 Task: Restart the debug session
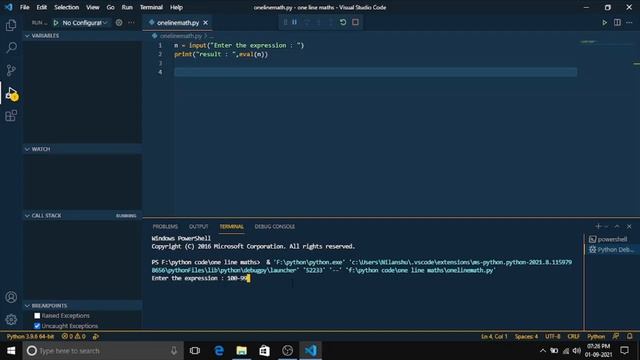[x=343, y=22]
